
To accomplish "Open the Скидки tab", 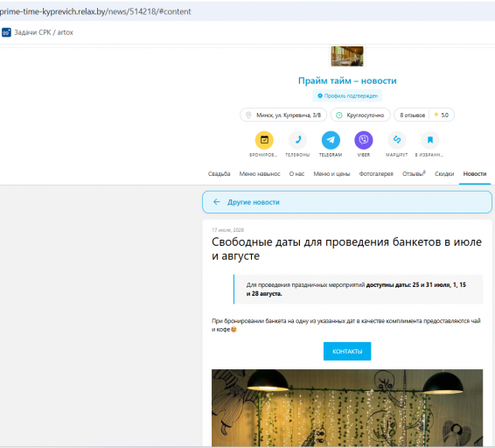I will 444,174.
